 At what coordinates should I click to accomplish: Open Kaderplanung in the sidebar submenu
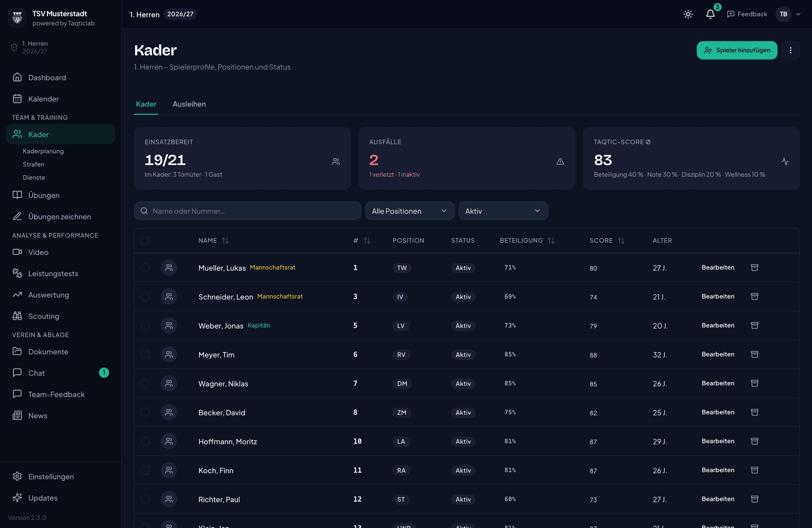(43, 151)
